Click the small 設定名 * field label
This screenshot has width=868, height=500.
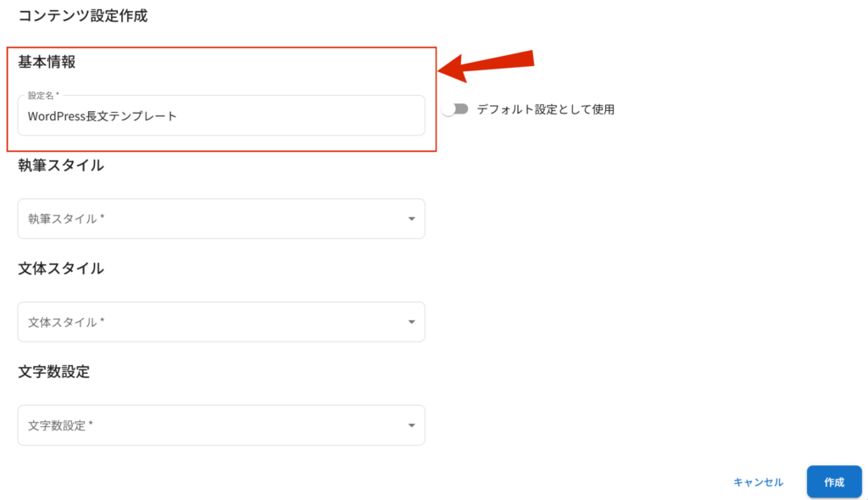pyautogui.click(x=43, y=95)
